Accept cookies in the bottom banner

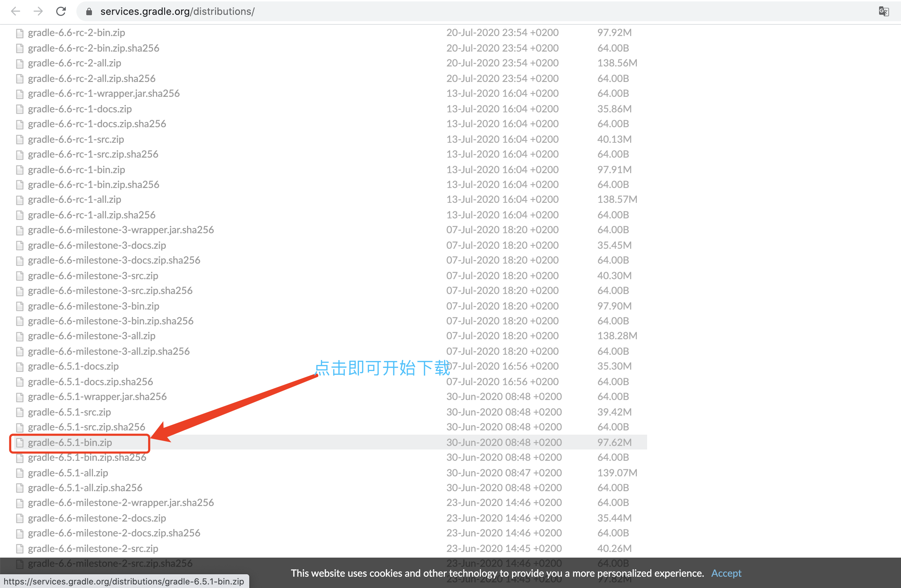[x=726, y=573]
